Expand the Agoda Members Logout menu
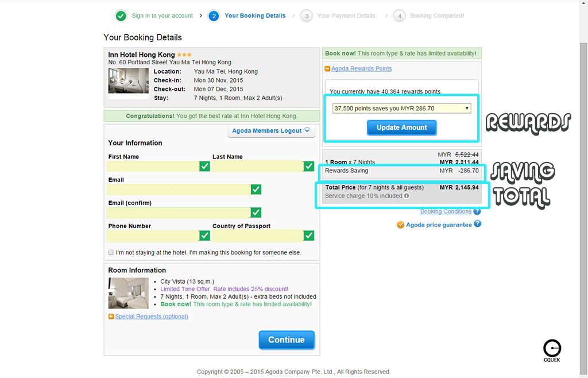Screen dimensions: 588x378 [x=271, y=130]
